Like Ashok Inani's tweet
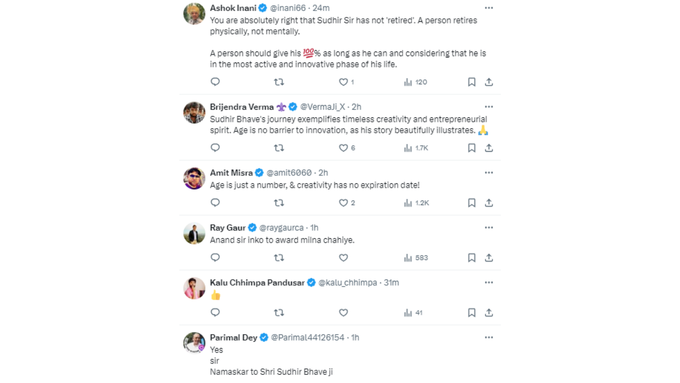Screen dimensions: 680x383 346,82
